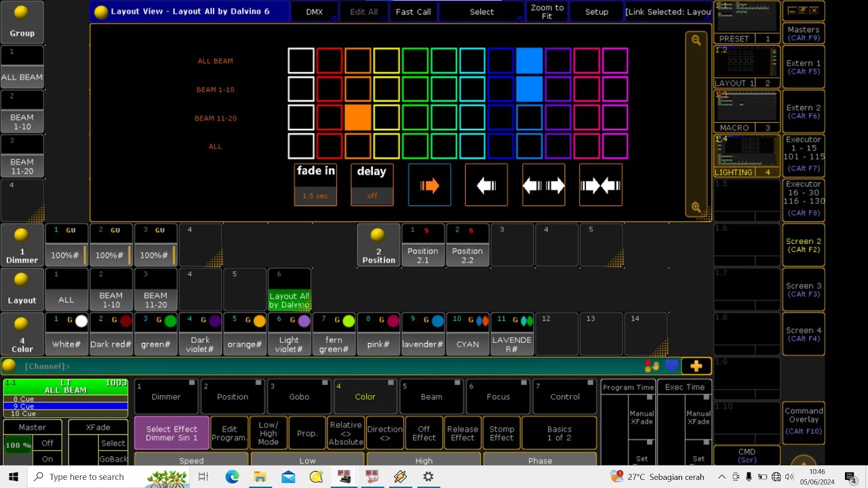Click the colored dots icon in command line

click(x=652, y=366)
